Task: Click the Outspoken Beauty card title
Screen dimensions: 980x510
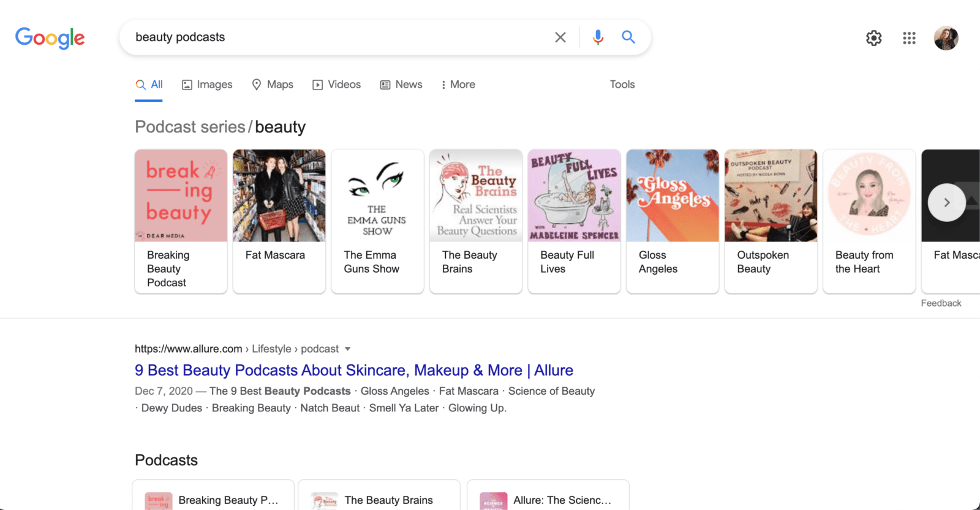Action: [763, 262]
